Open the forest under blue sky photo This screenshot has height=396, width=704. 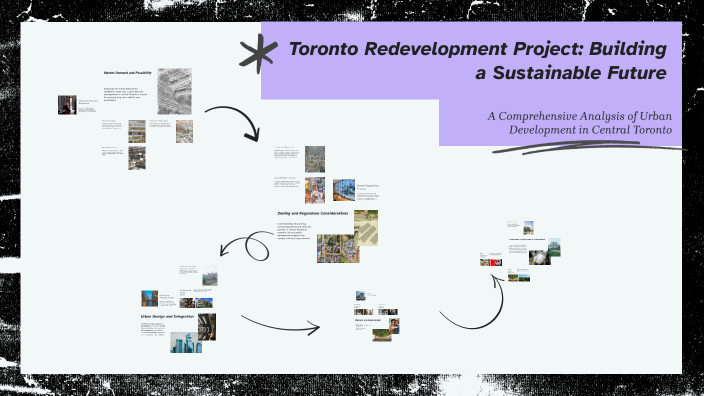[524, 278]
